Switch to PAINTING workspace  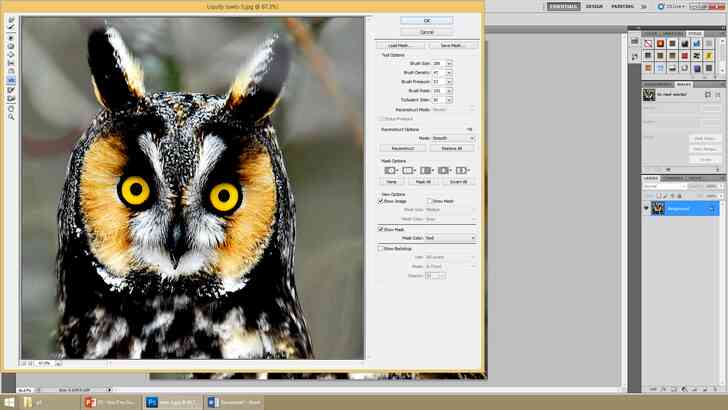pos(623,7)
